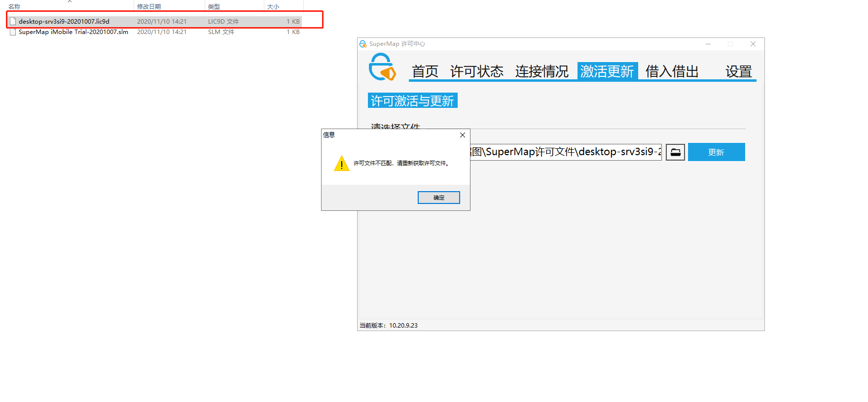The height and width of the screenshot is (402, 868).
Task: Go to the 借入借出 tab
Action: (x=672, y=71)
